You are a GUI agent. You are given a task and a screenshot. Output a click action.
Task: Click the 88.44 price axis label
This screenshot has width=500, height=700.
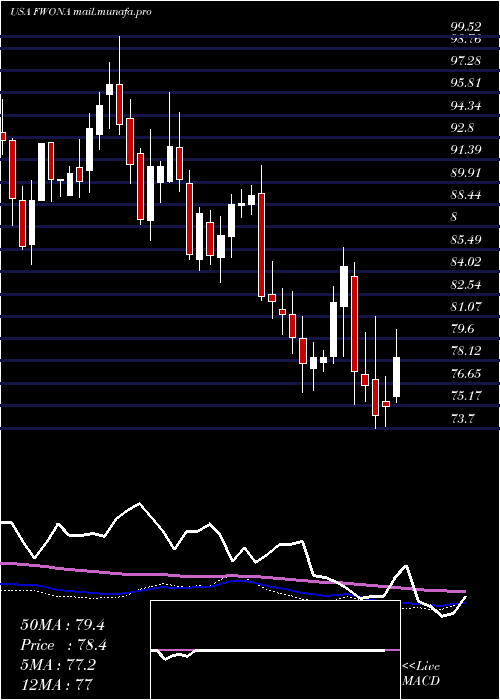pos(466,195)
